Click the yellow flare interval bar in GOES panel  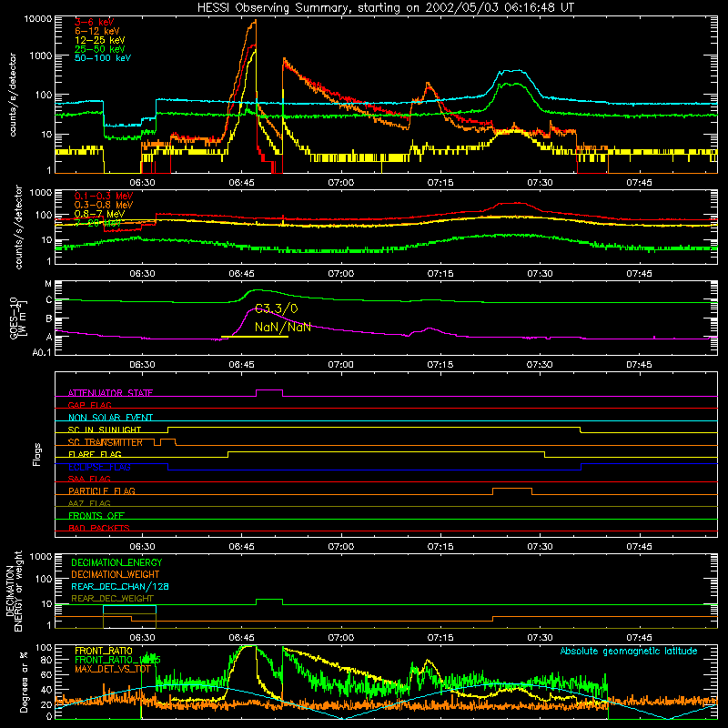click(x=255, y=337)
